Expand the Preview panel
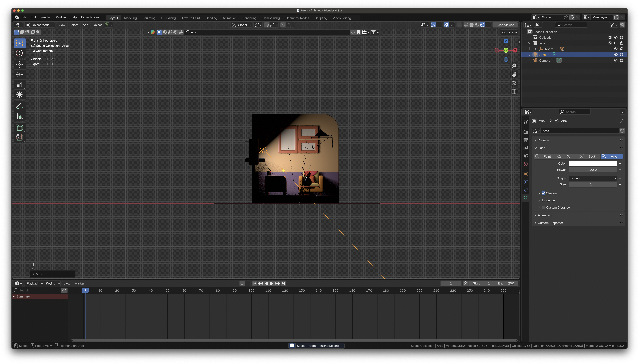The height and width of the screenshot is (364, 639). (x=543, y=140)
